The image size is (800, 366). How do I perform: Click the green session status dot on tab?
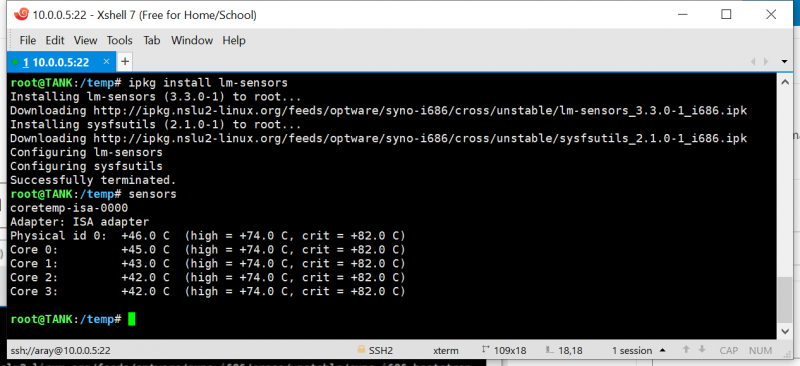click(x=15, y=62)
